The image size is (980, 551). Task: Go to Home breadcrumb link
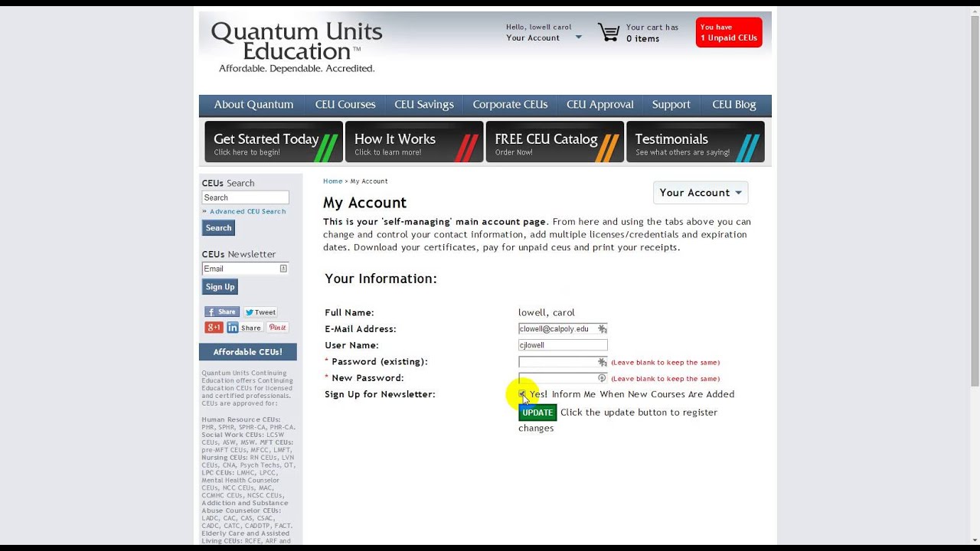[x=332, y=181]
